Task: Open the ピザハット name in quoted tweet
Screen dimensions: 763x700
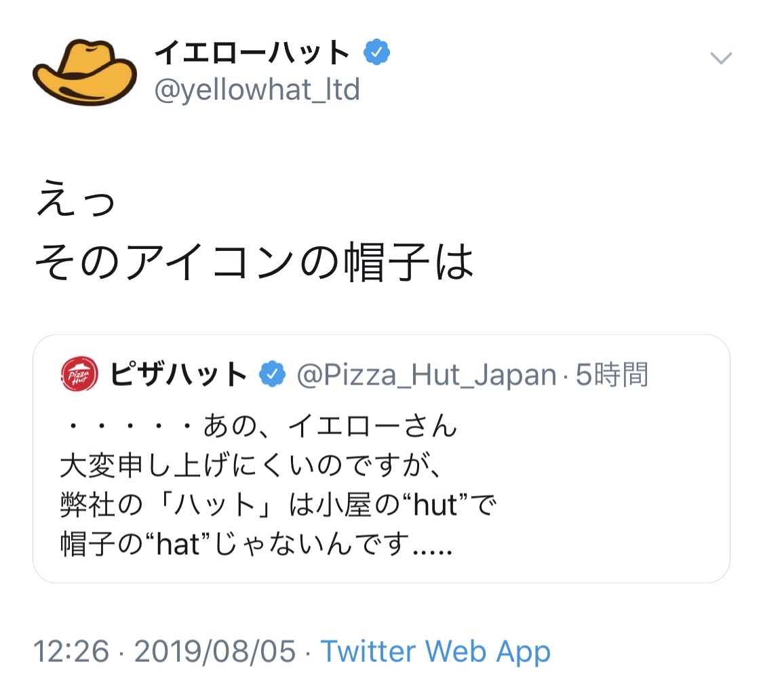Action: (x=179, y=374)
